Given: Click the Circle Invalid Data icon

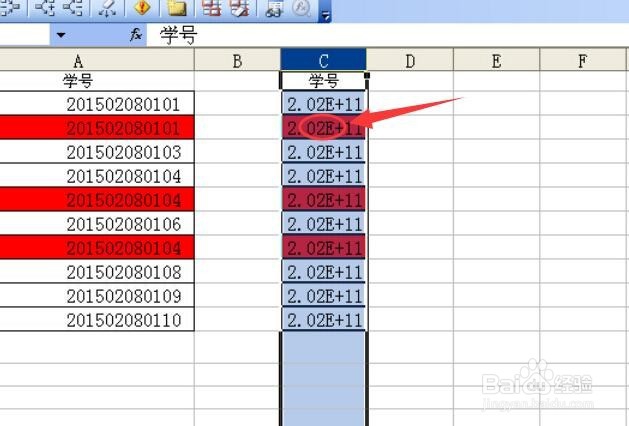Looking at the screenshot, I should [x=212, y=8].
